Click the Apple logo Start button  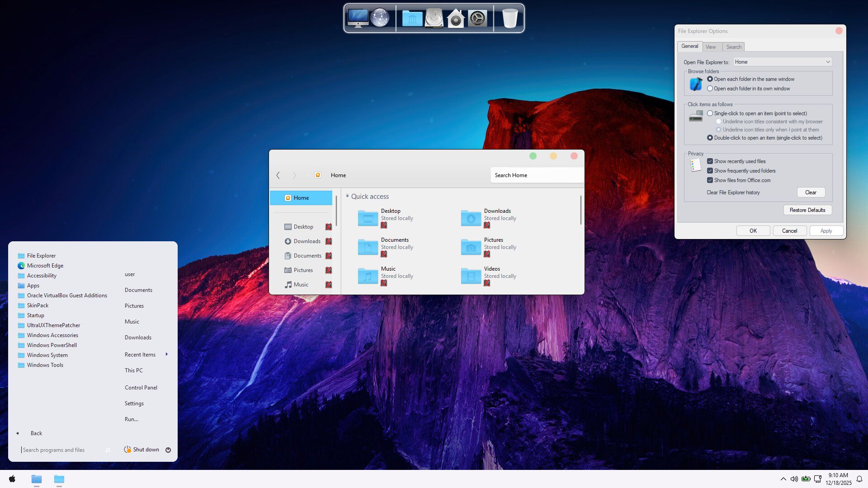[x=12, y=479]
